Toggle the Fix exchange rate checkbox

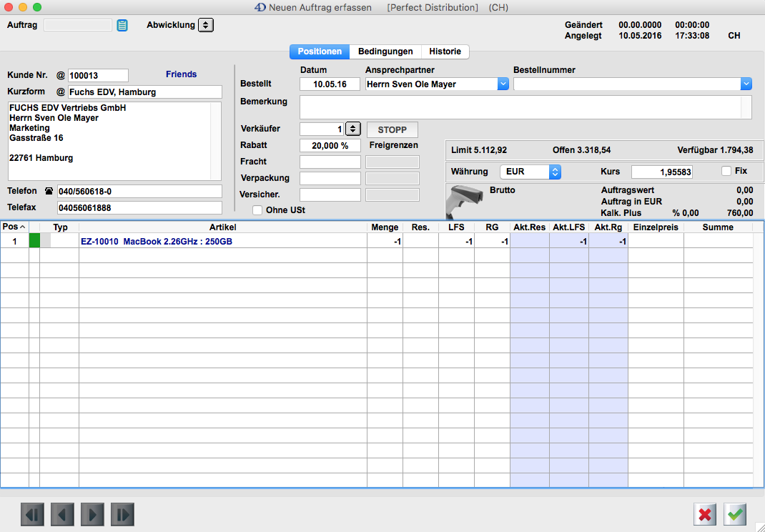[726, 172]
